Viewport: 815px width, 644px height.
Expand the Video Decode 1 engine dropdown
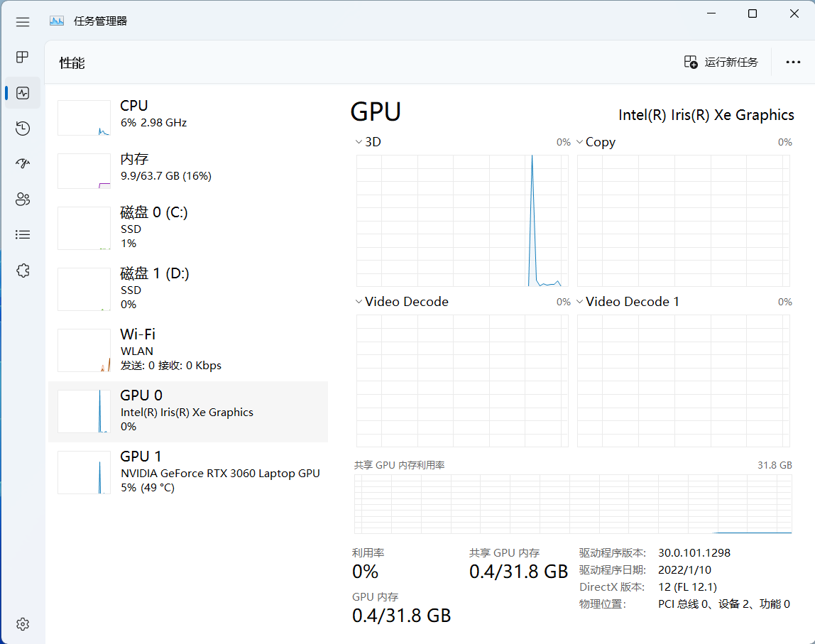[580, 302]
